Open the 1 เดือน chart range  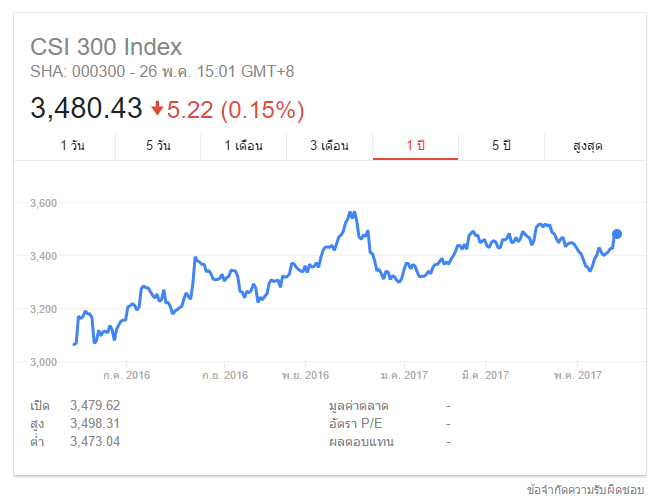[x=243, y=146]
